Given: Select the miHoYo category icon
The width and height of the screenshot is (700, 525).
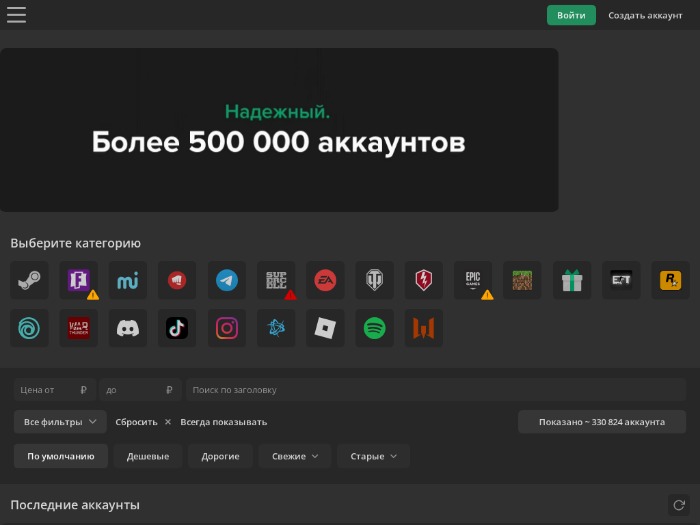Looking at the screenshot, I should [128, 280].
